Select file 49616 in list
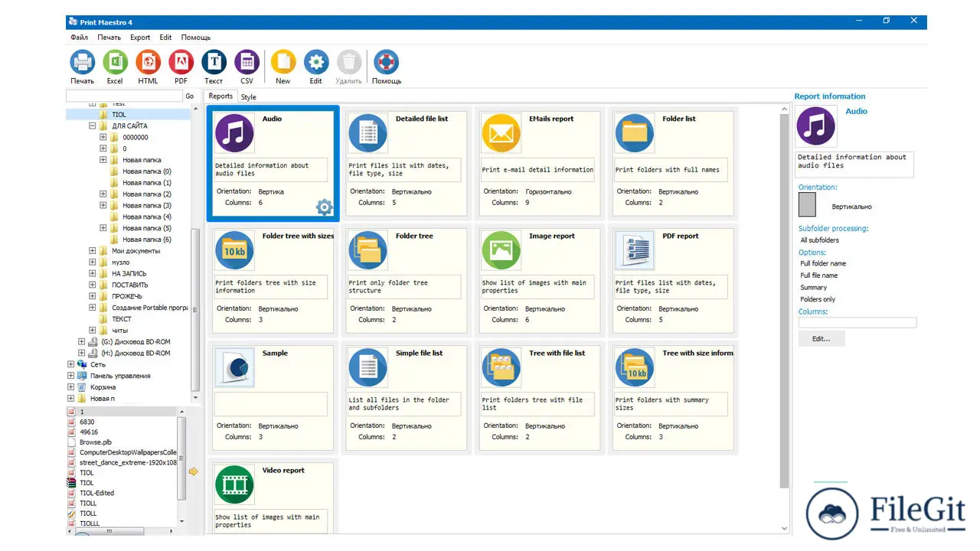This screenshot has height=551, width=980. [x=89, y=432]
